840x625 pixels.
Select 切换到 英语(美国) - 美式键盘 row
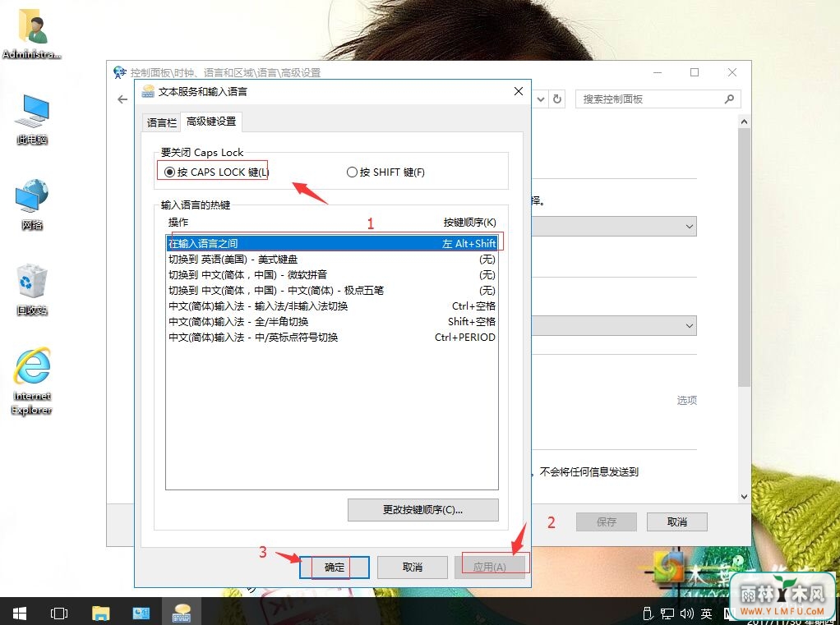pos(332,260)
